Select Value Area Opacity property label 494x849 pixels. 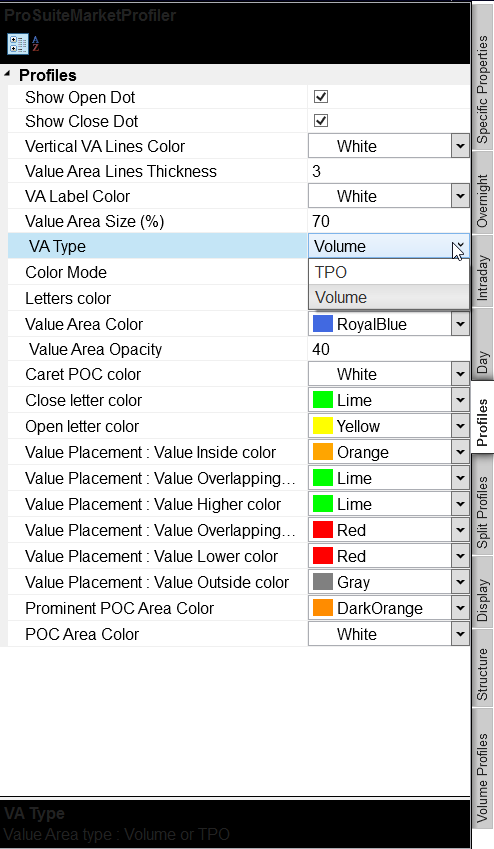(96, 350)
